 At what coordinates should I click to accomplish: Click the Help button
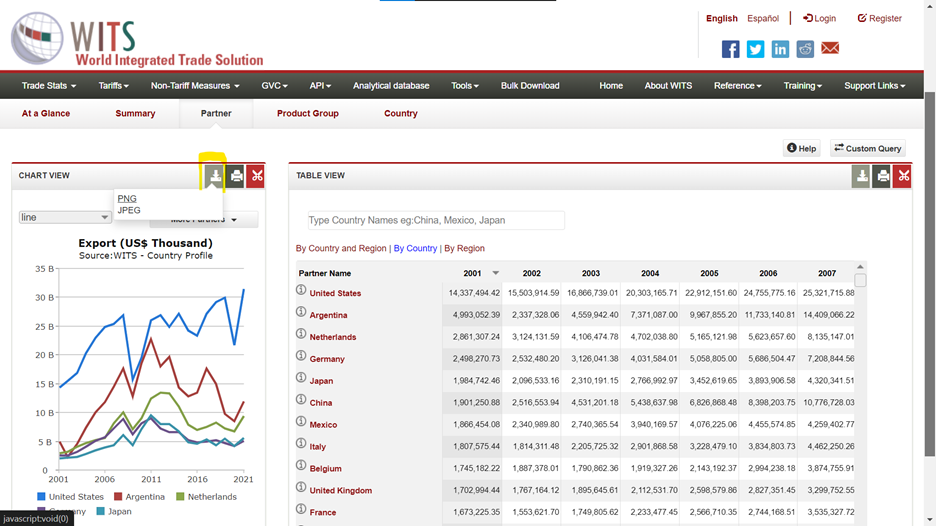(801, 148)
